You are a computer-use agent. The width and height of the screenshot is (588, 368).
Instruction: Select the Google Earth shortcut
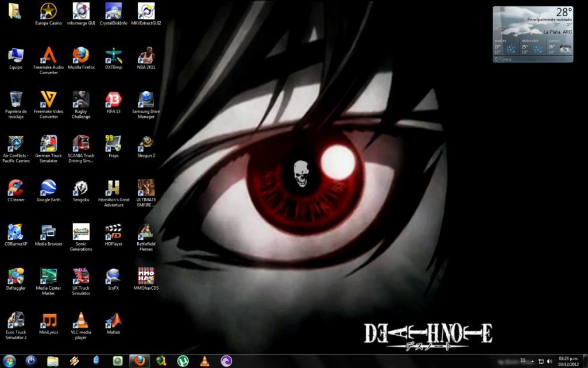pos(48,191)
